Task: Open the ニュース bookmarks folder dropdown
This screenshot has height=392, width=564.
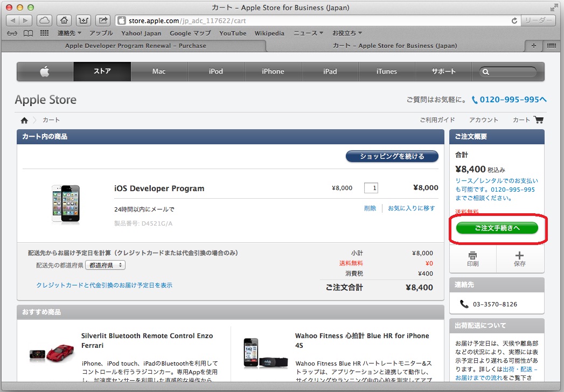Action: [308, 33]
